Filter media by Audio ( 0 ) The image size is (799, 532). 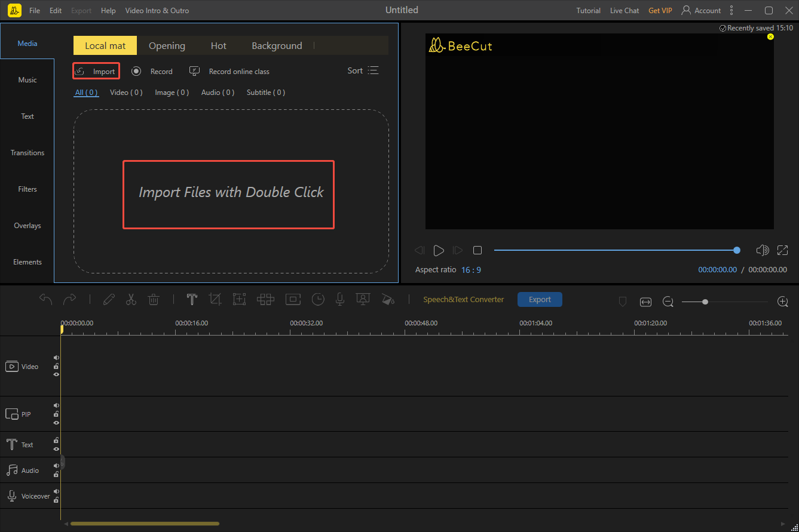218,92
